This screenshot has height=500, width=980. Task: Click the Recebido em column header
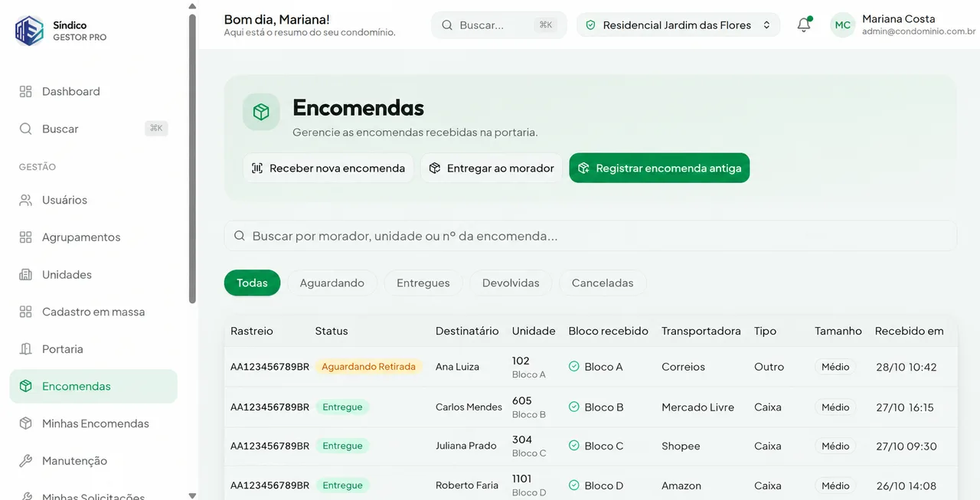910,331
